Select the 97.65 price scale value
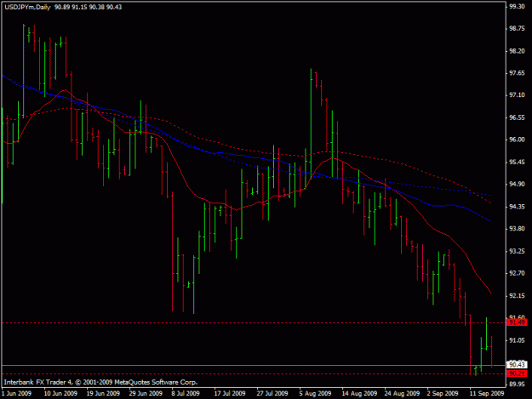 (517, 73)
